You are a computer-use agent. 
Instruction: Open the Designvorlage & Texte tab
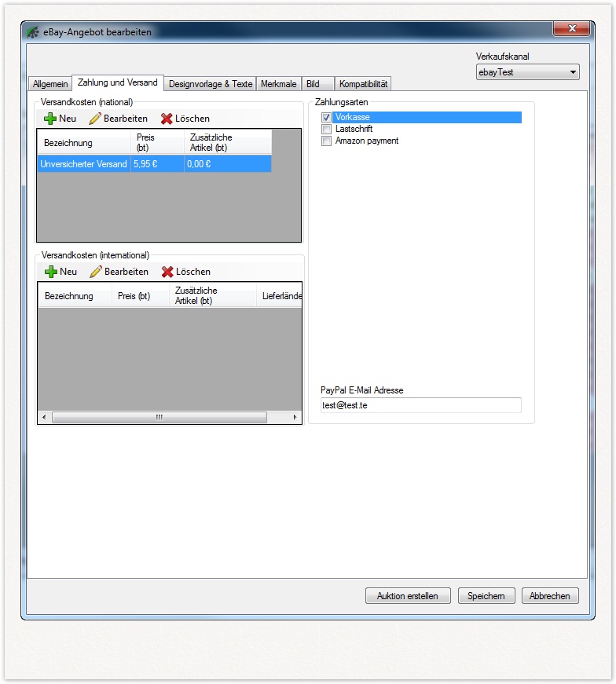[210, 84]
